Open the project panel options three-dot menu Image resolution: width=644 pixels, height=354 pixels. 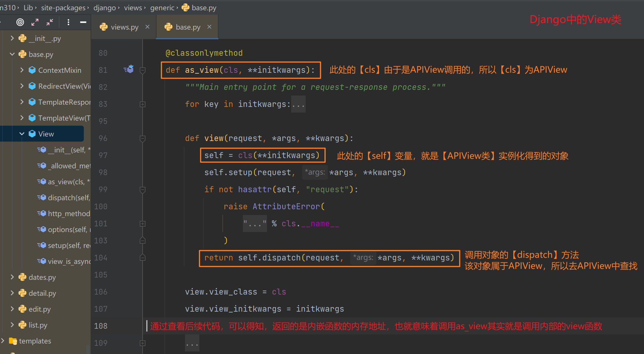point(68,22)
